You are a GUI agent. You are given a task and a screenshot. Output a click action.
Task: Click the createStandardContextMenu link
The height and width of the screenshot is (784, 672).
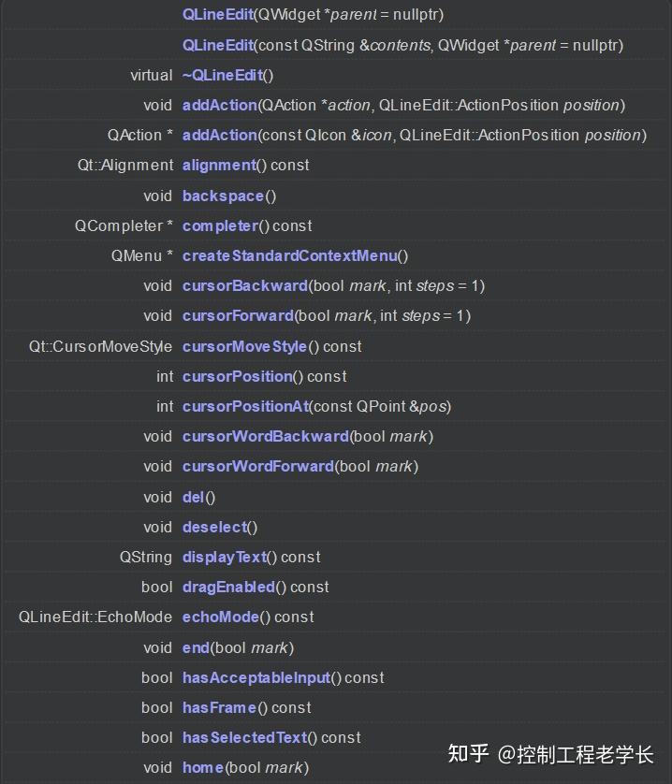point(289,255)
